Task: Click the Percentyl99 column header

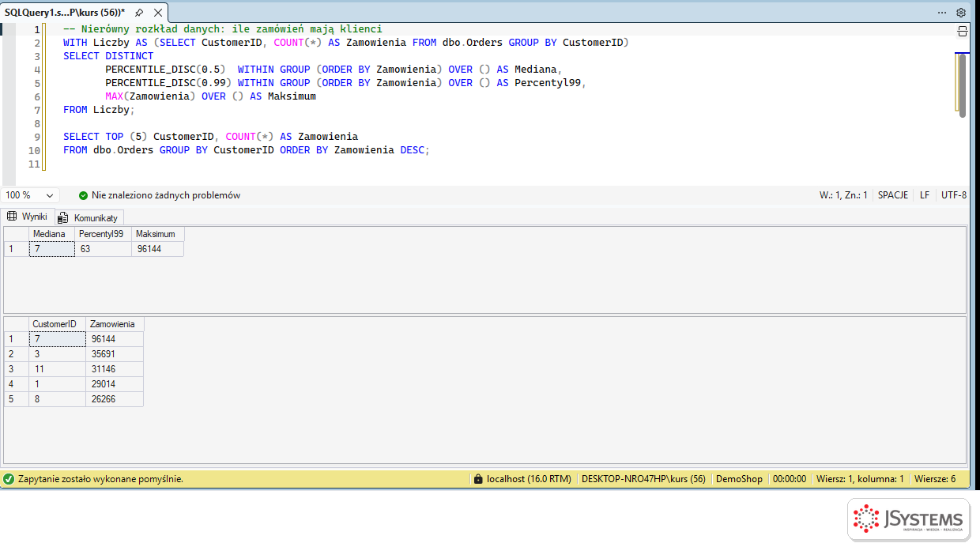Action: pyautogui.click(x=104, y=234)
